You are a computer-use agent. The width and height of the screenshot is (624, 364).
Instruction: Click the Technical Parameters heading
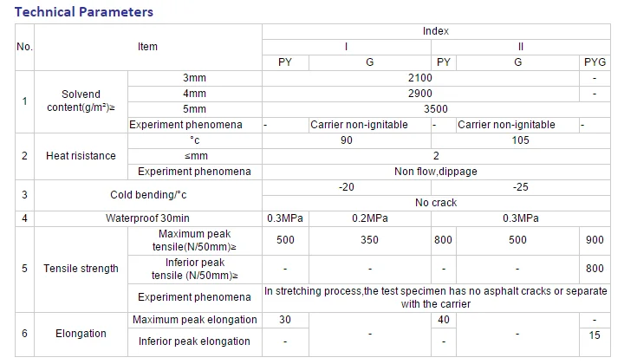tap(84, 12)
